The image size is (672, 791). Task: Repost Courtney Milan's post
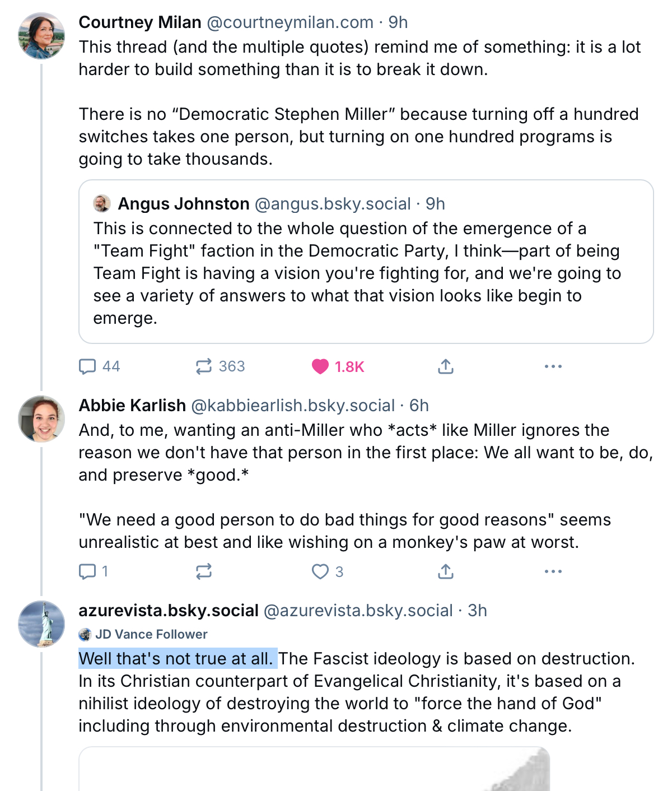(x=204, y=366)
